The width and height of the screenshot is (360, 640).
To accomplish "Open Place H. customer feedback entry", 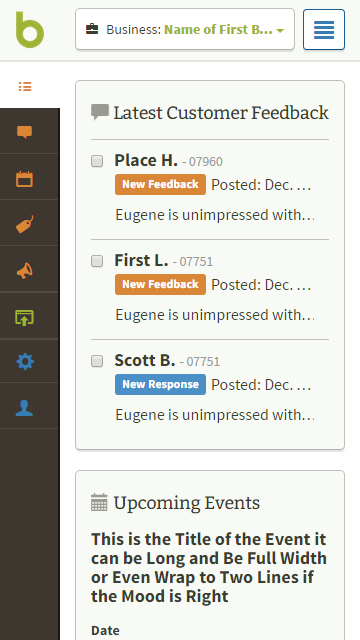I will [x=146, y=160].
